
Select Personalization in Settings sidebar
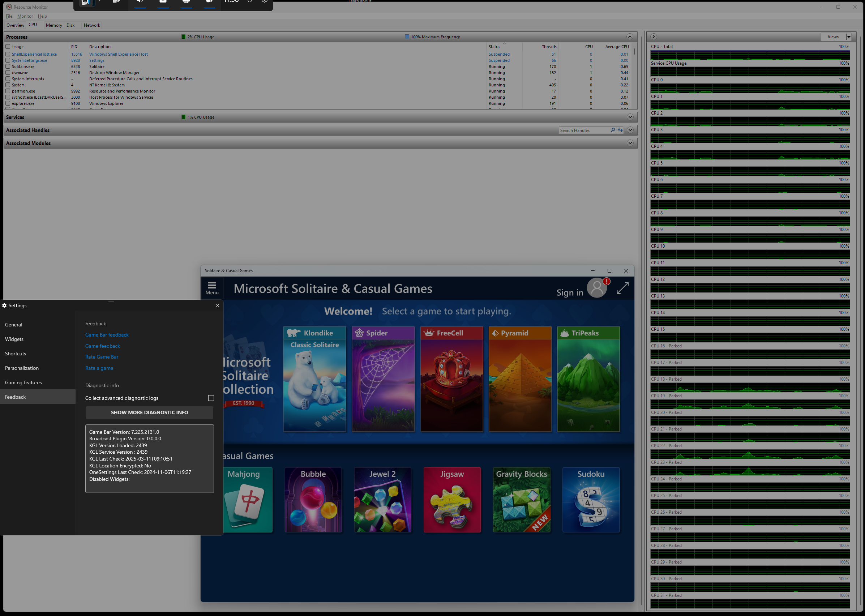coord(38,368)
